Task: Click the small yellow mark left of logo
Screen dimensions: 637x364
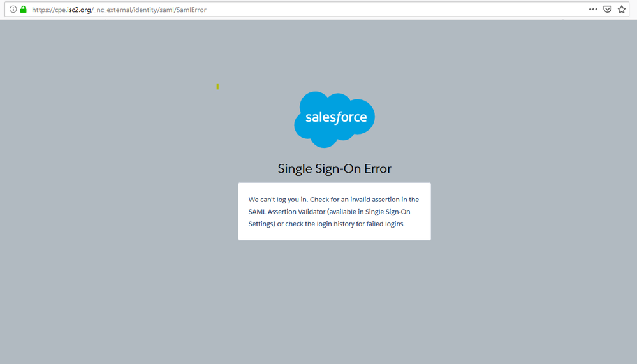Action: point(217,86)
